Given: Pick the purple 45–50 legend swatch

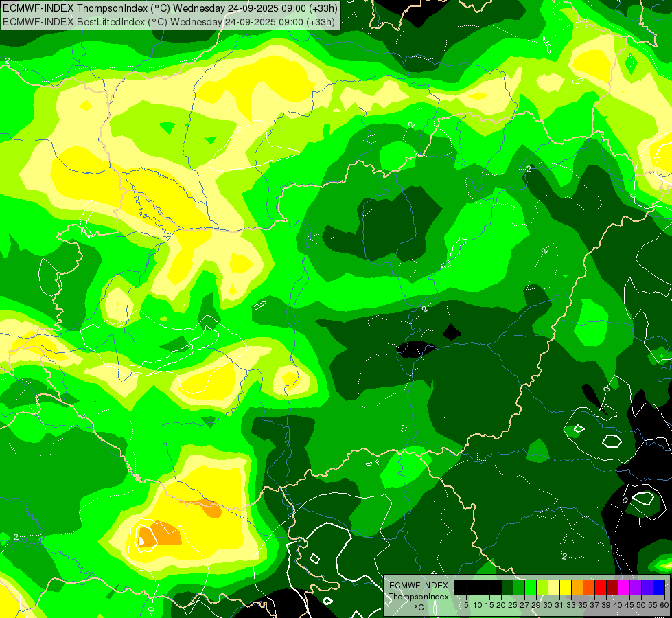Looking at the screenshot, I should tap(636, 587).
